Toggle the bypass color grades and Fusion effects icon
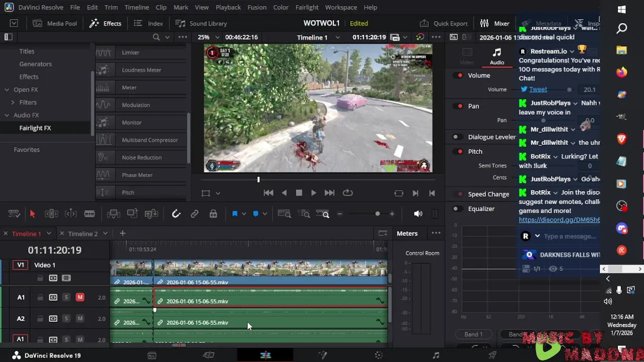The height and width of the screenshot is (362, 644). [420, 37]
